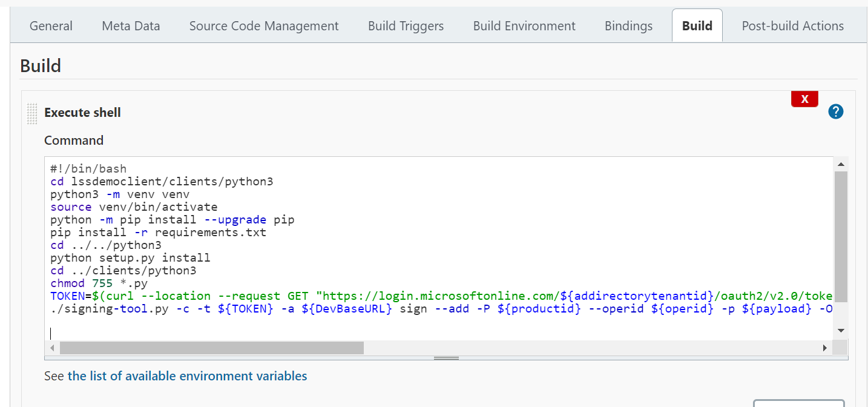Switch to the General tab
This screenshot has height=407, width=868.
[51, 26]
